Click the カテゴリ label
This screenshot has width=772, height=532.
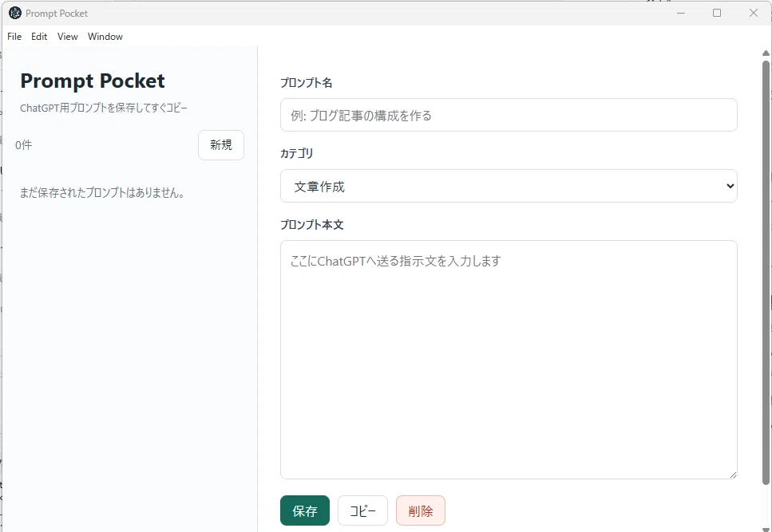coord(296,153)
